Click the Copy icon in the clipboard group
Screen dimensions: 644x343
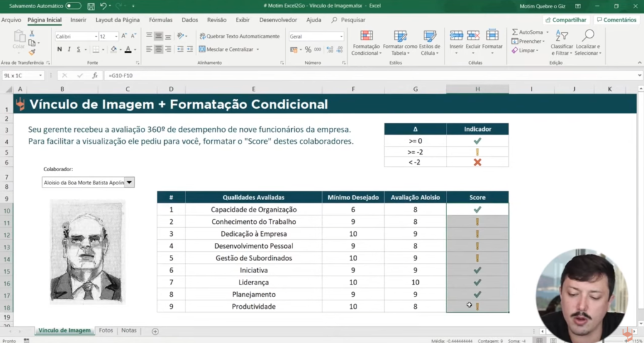32,43
